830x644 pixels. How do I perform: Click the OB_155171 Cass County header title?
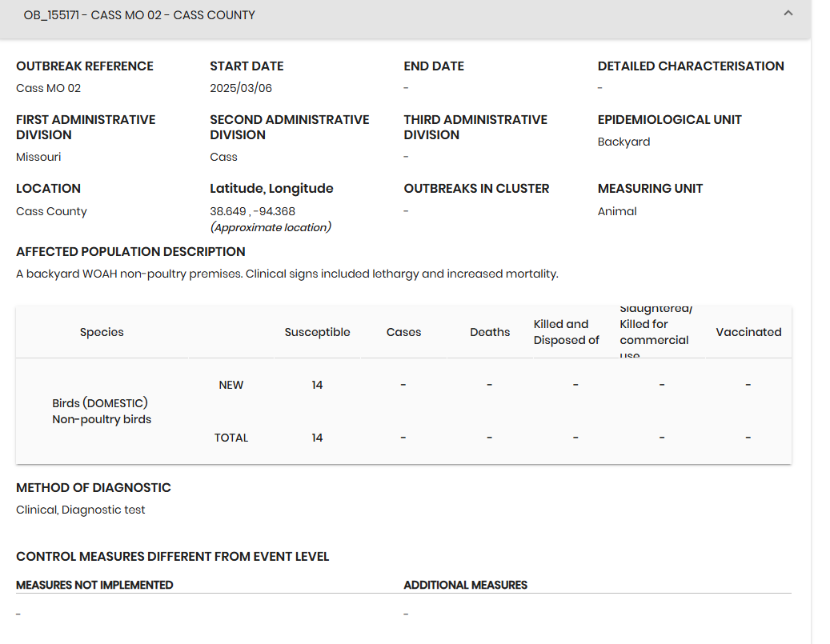click(139, 15)
